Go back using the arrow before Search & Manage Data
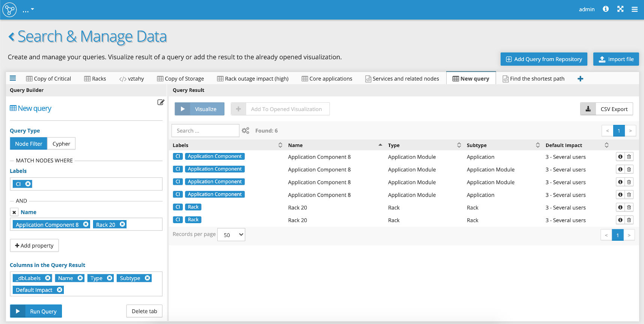The image size is (644, 324). tap(11, 37)
